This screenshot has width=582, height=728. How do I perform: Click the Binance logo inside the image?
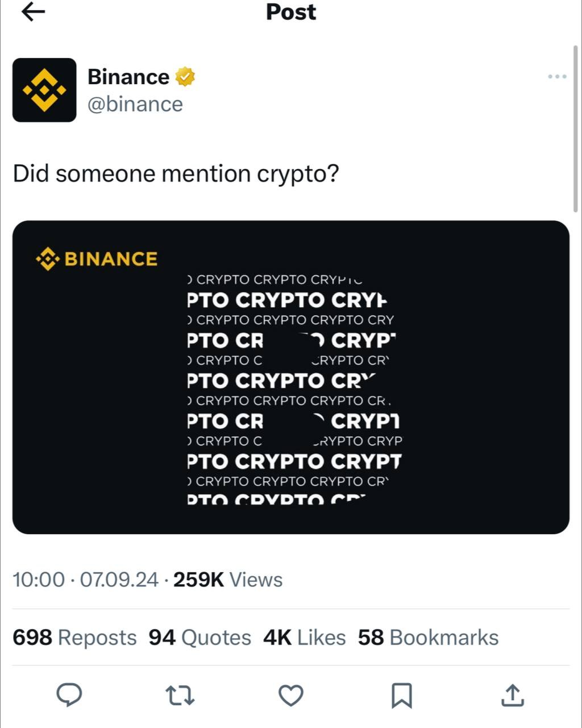(x=97, y=259)
